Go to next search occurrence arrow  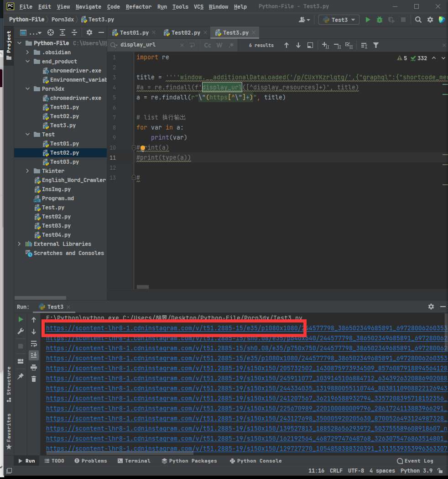[298, 45]
